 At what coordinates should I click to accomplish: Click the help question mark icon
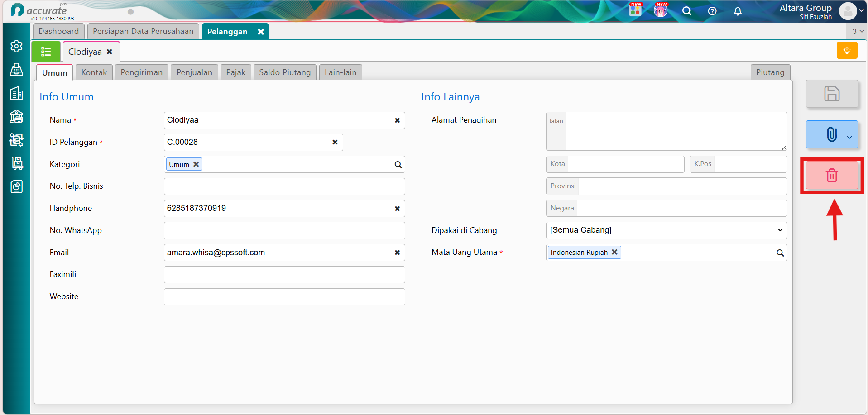[x=712, y=11]
